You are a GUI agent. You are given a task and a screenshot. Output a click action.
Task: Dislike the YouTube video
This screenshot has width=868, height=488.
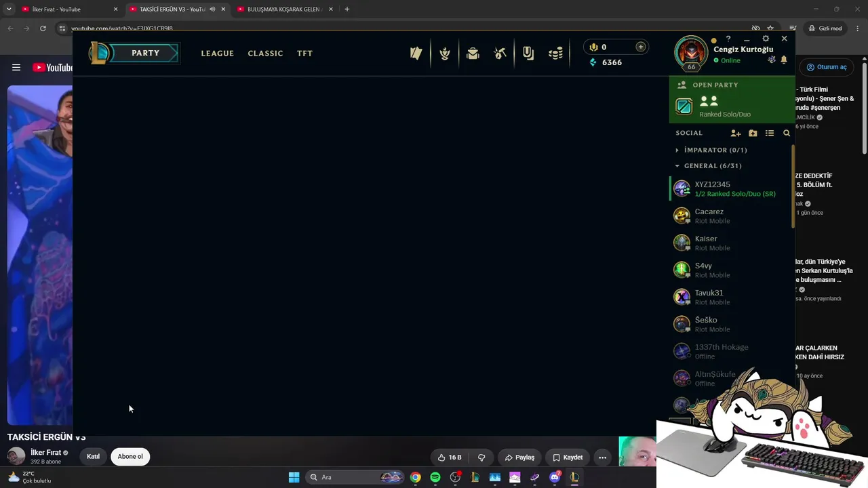[481, 457]
